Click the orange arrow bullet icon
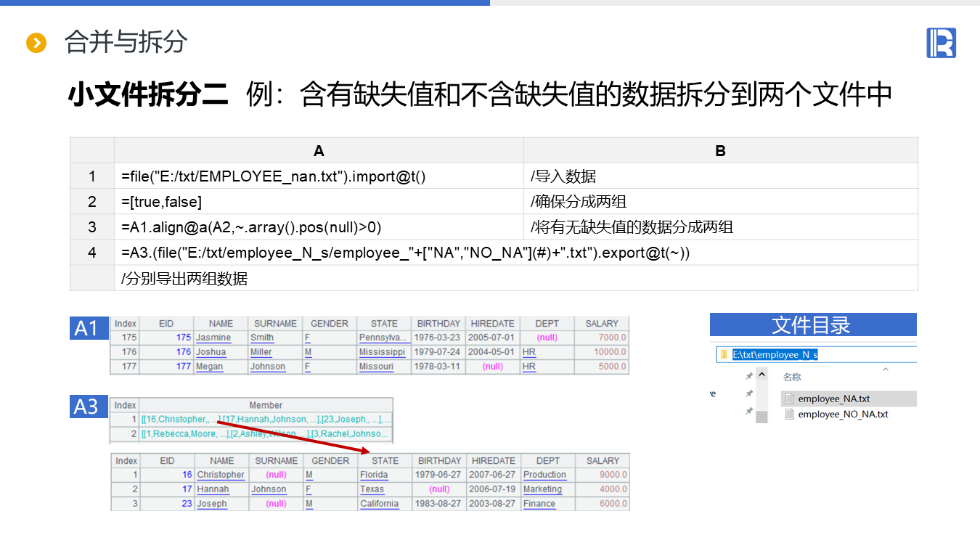 (36, 44)
